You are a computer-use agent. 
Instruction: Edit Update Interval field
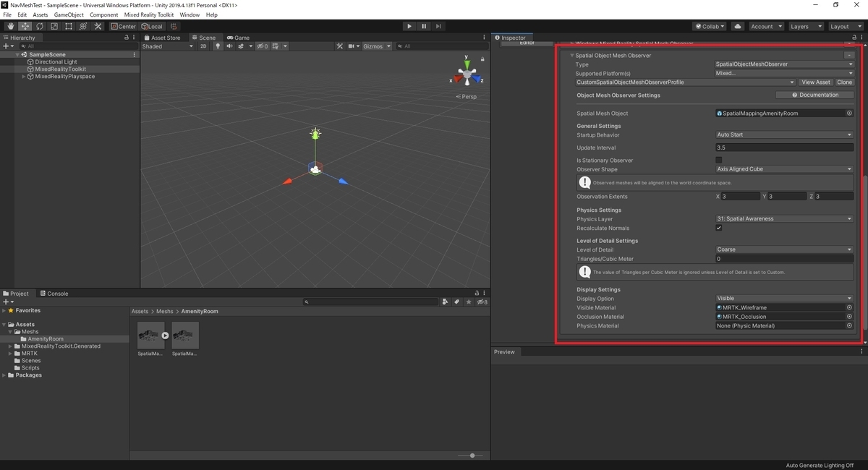(x=784, y=148)
